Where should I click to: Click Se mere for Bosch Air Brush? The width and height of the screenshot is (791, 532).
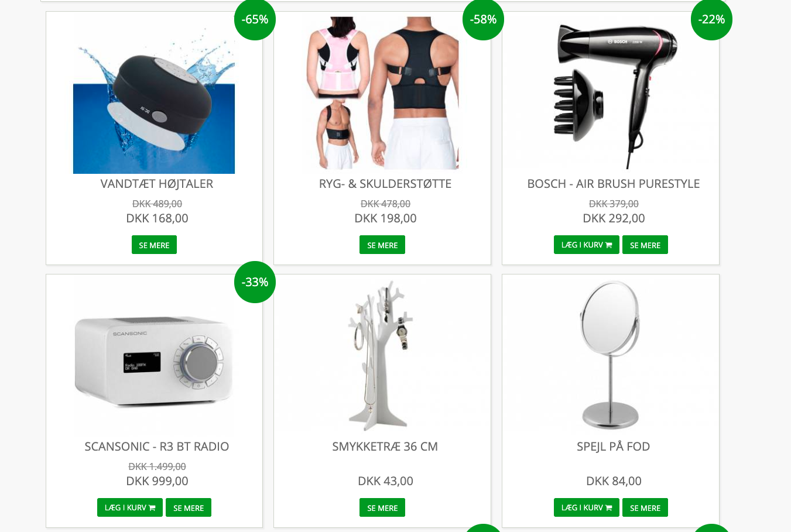(x=645, y=245)
